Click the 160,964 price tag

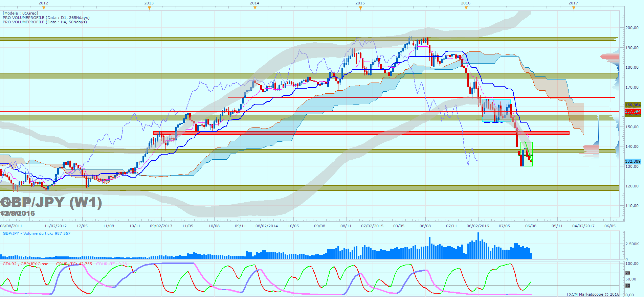coord(632,105)
